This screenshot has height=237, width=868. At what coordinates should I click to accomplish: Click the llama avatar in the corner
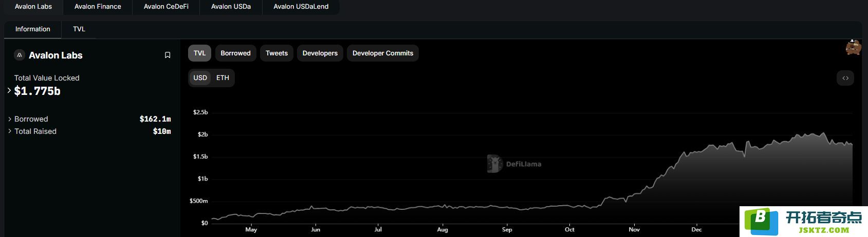[853, 48]
